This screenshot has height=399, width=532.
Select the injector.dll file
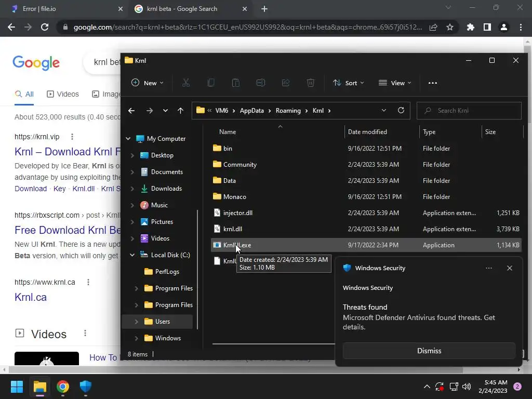[x=366, y=212]
